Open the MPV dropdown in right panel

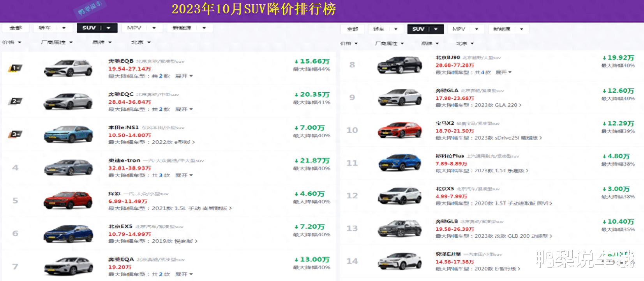click(x=466, y=29)
